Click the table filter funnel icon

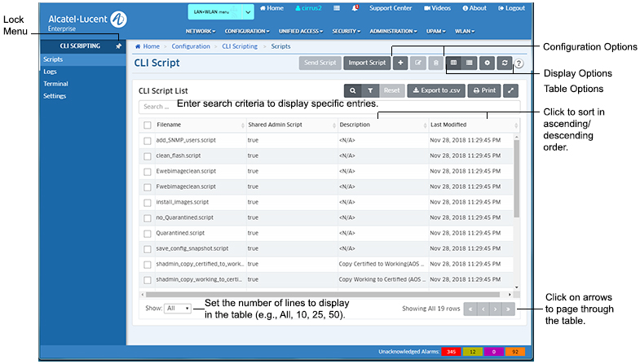370,91
